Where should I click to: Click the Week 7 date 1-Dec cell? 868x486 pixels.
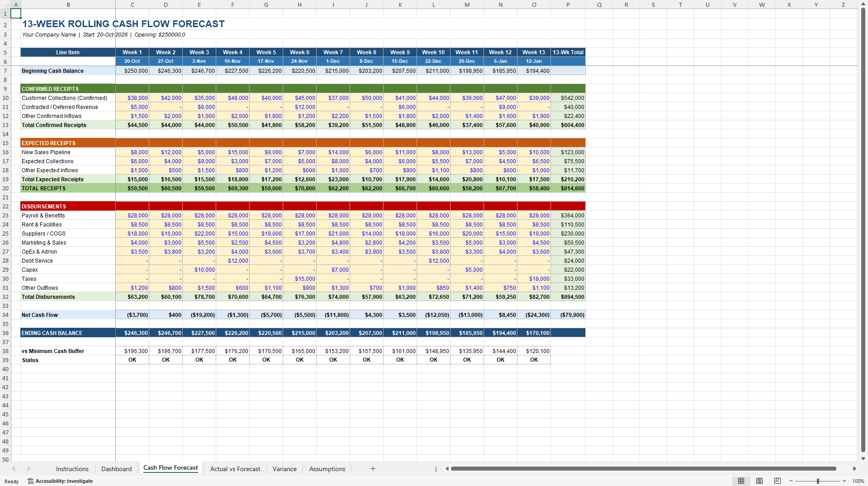point(333,61)
